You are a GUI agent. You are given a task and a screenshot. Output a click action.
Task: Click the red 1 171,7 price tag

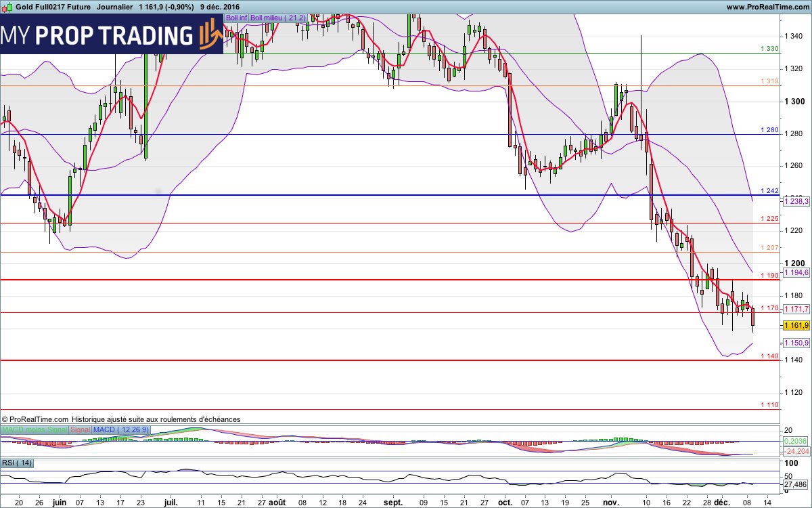796,309
